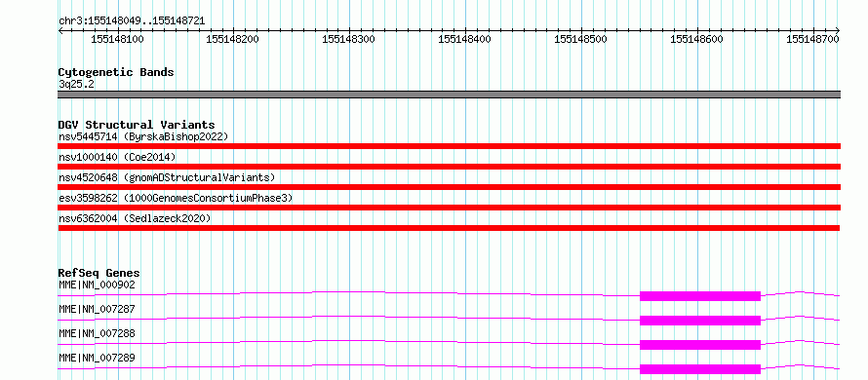
Task: Click the 155148100 ruler tick label
Action: click(117, 39)
